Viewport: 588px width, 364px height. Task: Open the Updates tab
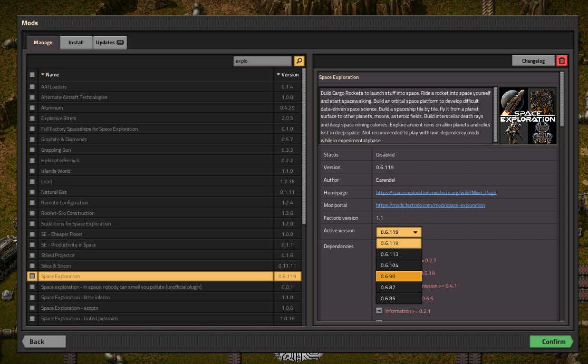(x=110, y=42)
